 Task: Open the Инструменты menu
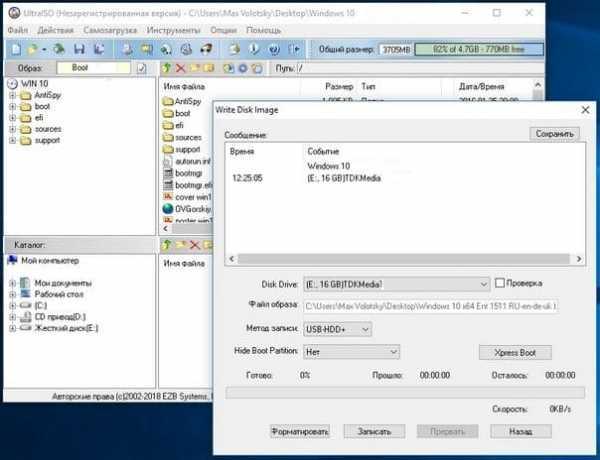pos(173,30)
